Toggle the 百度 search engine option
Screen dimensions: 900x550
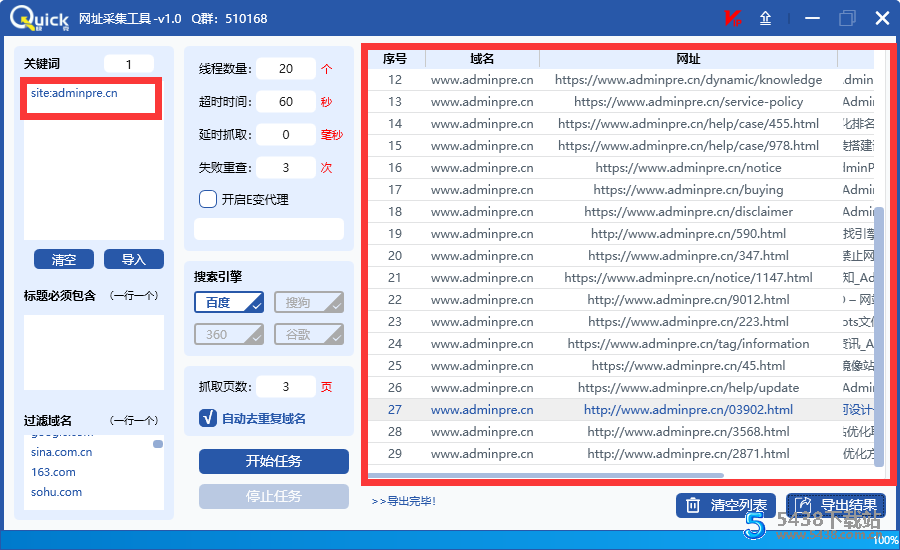click(228, 303)
